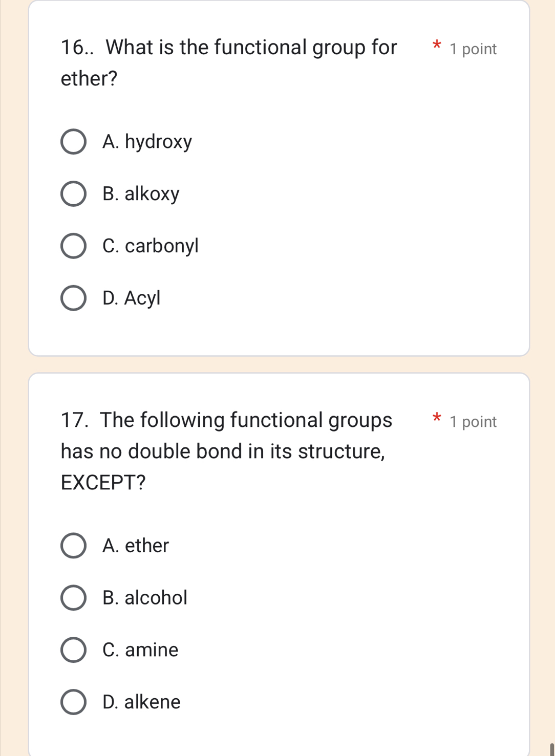Select the radio button for A. hydroxy
The image size is (555, 756).
73,142
